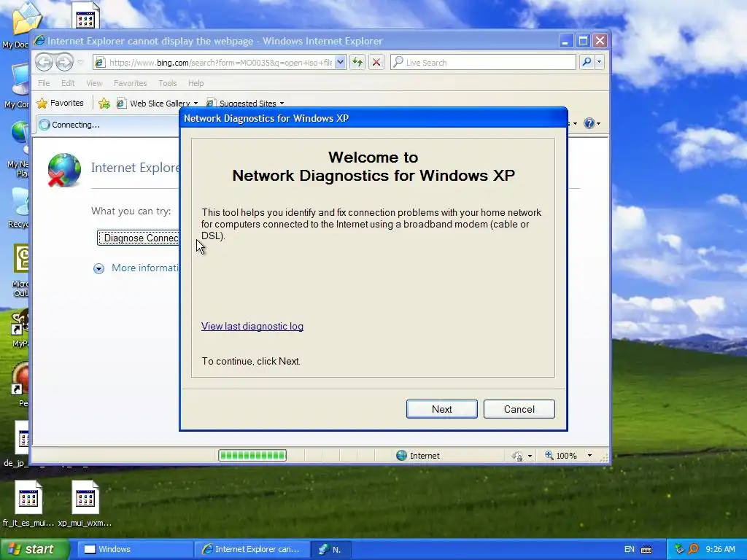
Task: Open the Help menu
Action: 196,83
